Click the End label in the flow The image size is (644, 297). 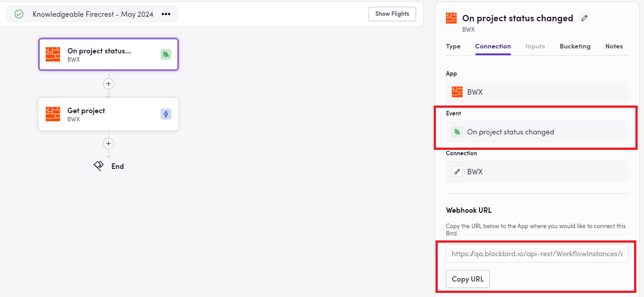point(118,166)
